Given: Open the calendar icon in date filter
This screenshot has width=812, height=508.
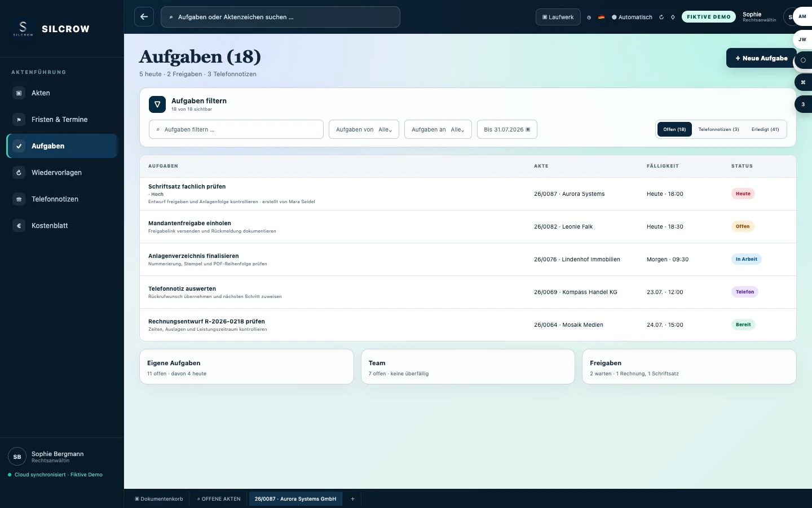Looking at the screenshot, I should click(x=528, y=130).
